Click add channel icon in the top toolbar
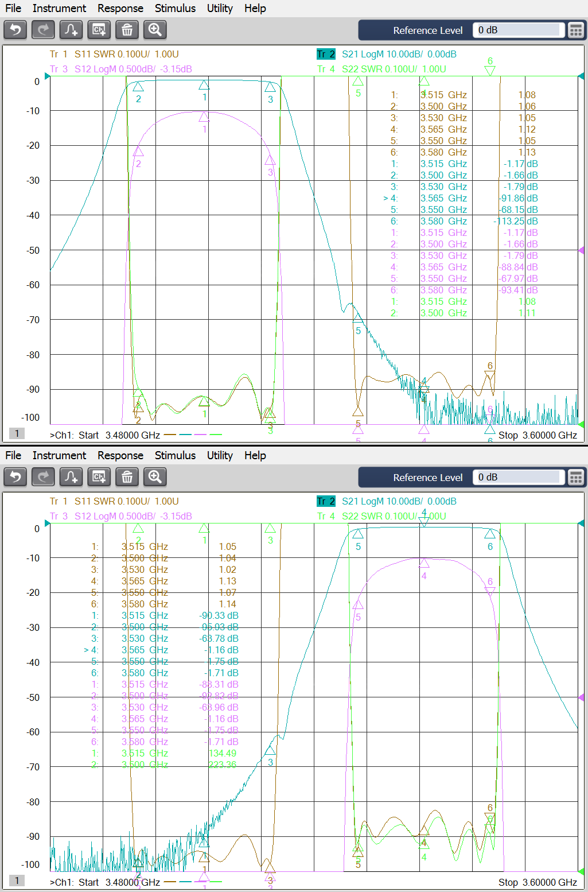This screenshot has height=892, width=588. (99, 30)
